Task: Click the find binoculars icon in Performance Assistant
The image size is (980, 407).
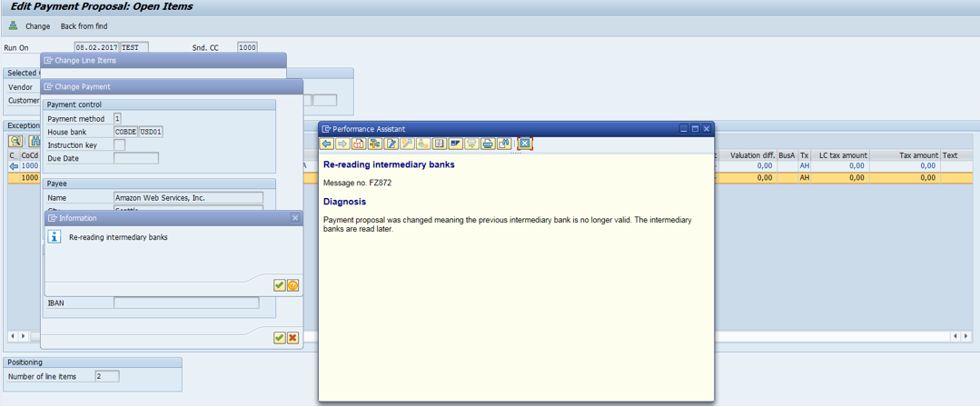Action: (504, 144)
